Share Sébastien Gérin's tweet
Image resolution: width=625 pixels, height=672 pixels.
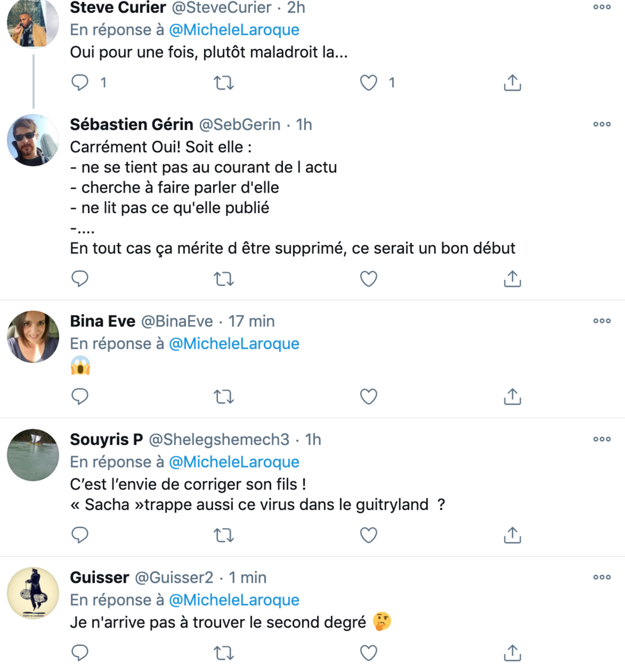(x=512, y=279)
